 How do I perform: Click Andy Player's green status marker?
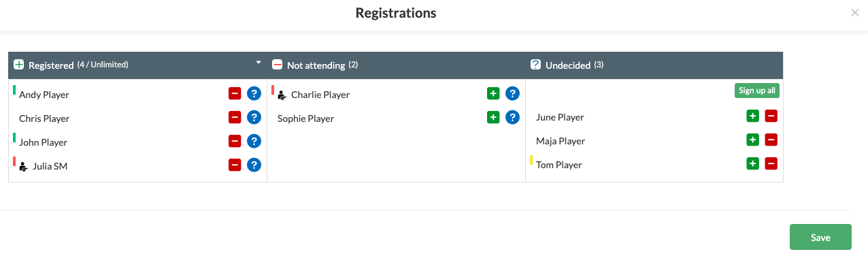[x=14, y=90]
